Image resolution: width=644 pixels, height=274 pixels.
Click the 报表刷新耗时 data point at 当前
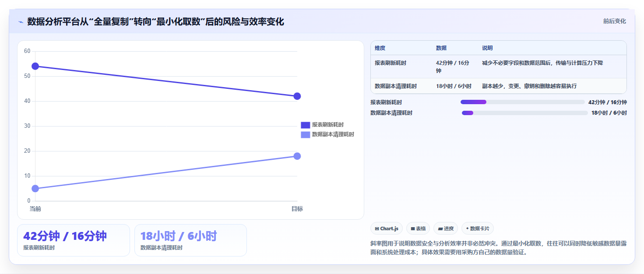point(35,66)
